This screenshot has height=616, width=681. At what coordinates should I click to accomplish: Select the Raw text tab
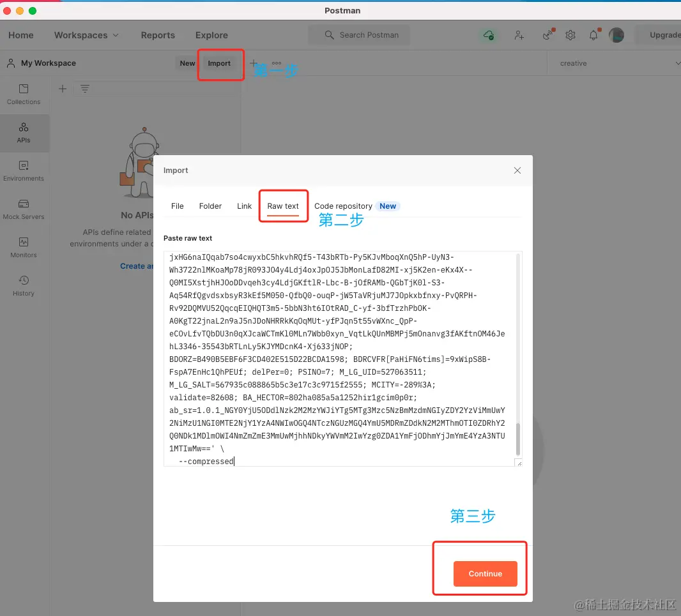pyautogui.click(x=283, y=206)
